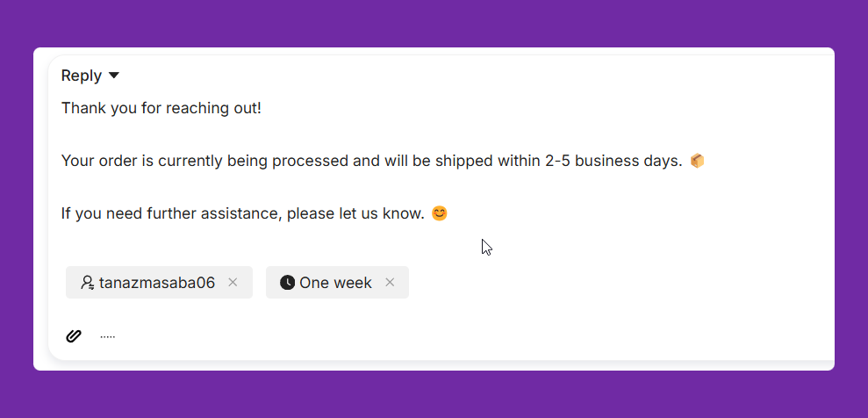Place cursor in 'Thank you for reaching out!' line
Viewport: 868px width, 418px height.
(x=161, y=108)
